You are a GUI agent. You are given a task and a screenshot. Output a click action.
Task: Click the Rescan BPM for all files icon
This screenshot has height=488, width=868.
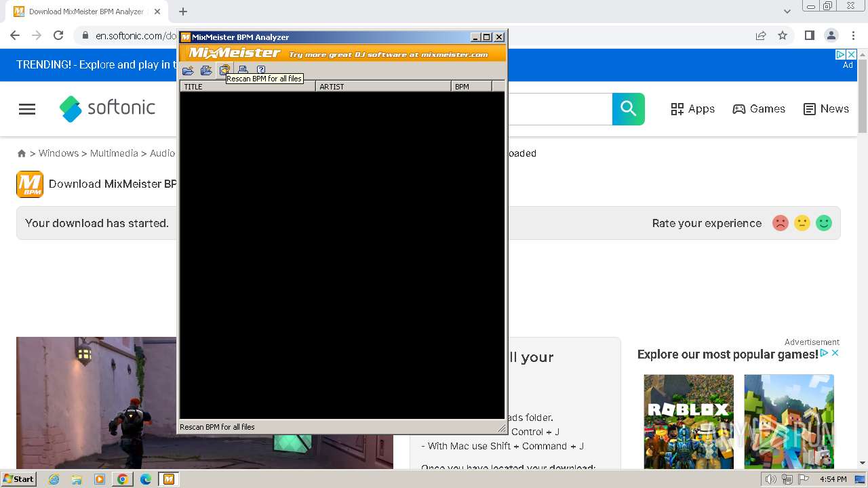pos(224,70)
